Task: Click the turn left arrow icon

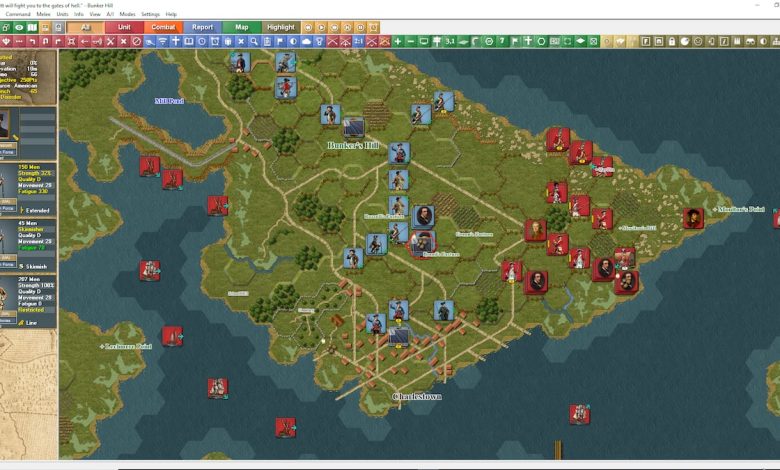Action: (32, 42)
